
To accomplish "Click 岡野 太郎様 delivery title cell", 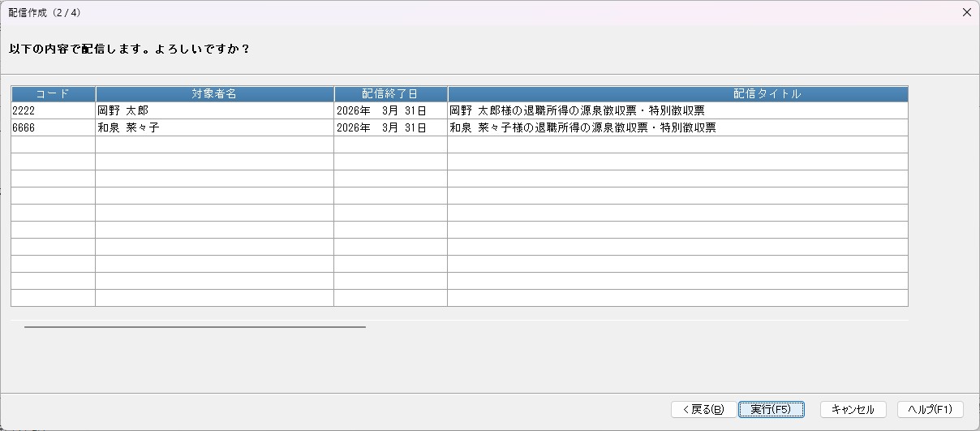I will [677, 110].
